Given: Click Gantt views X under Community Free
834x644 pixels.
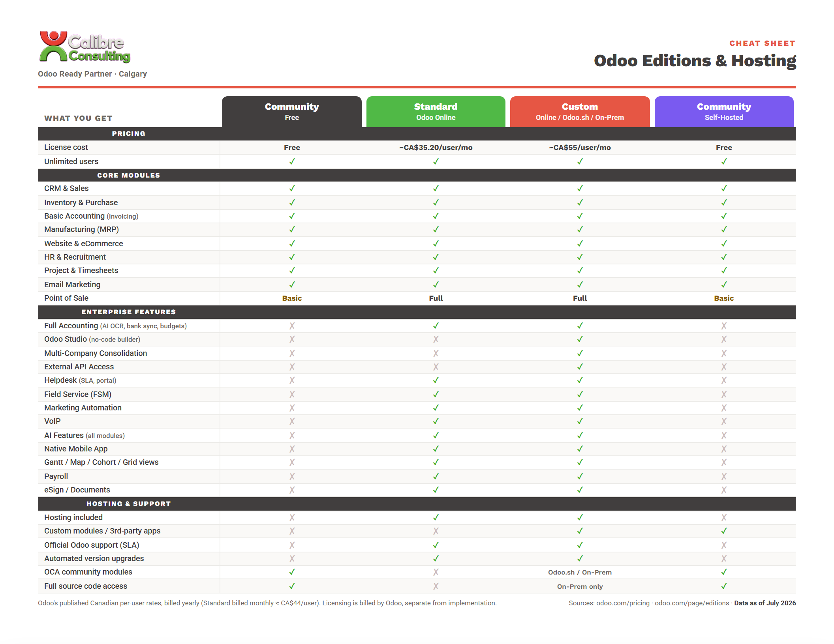Looking at the screenshot, I should [x=292, y=462].
